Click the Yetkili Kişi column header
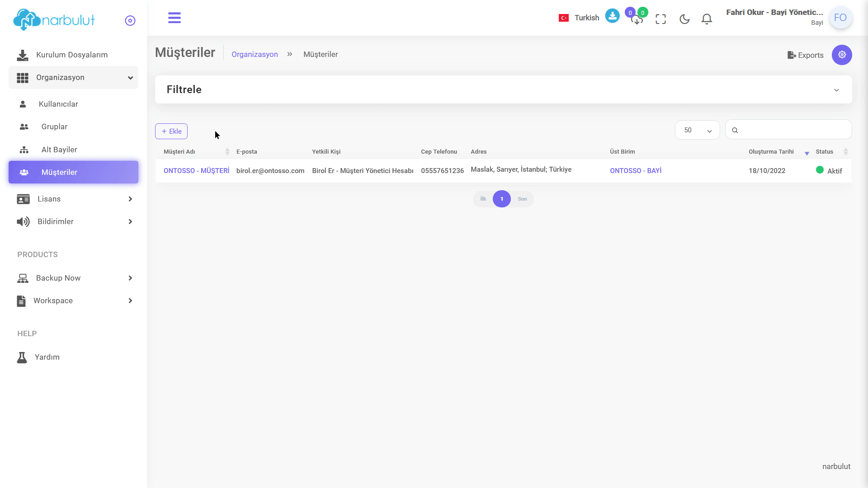 click(x=326, y=152)
